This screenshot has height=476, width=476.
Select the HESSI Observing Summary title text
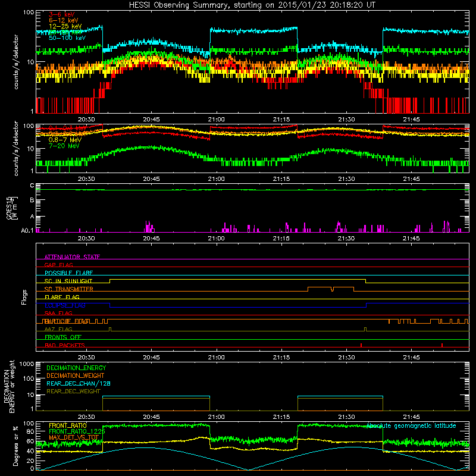click(x=252, y=5)
